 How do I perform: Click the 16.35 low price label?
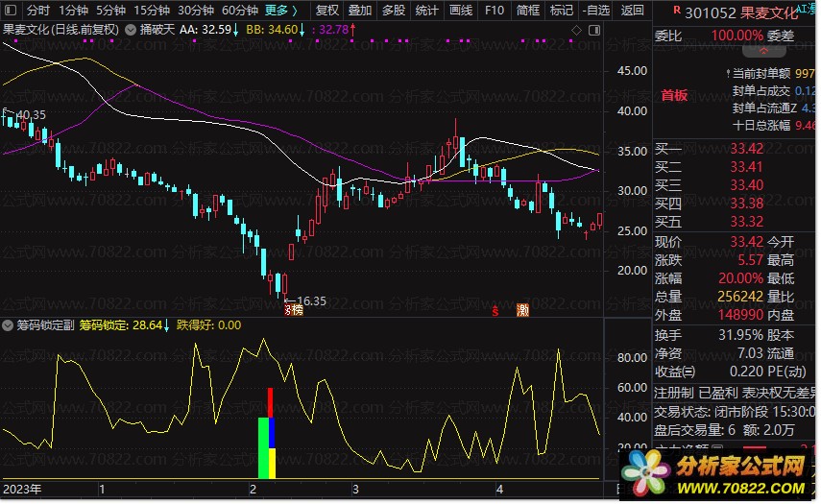[311, 300]
